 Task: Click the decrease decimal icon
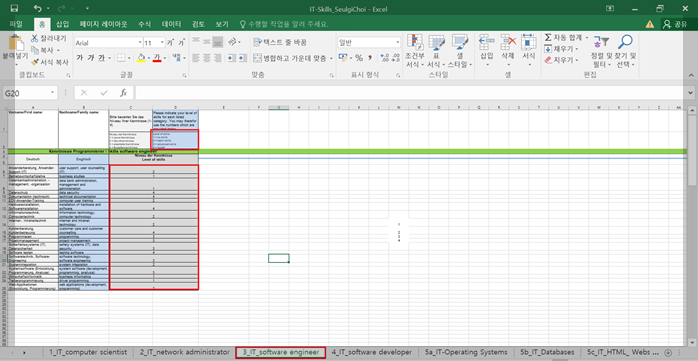(395, 58)
